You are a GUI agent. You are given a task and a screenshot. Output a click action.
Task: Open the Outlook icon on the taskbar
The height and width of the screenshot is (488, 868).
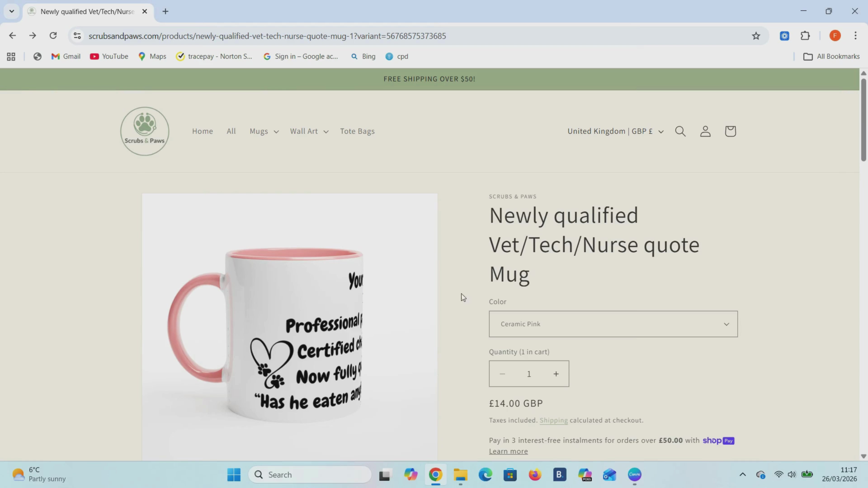610,475
